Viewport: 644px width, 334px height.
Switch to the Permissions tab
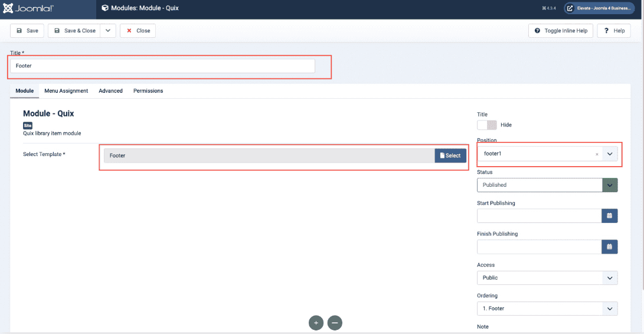pos(148,91)
